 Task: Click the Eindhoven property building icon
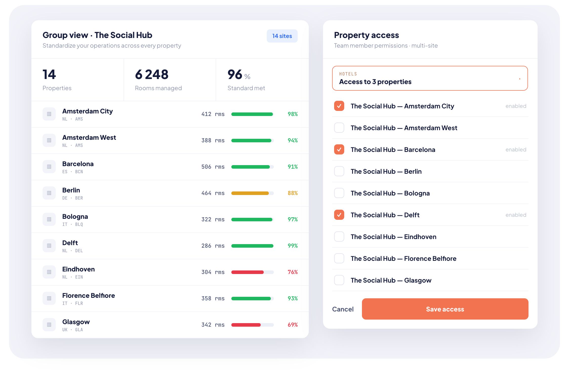[x=49, y=272]
